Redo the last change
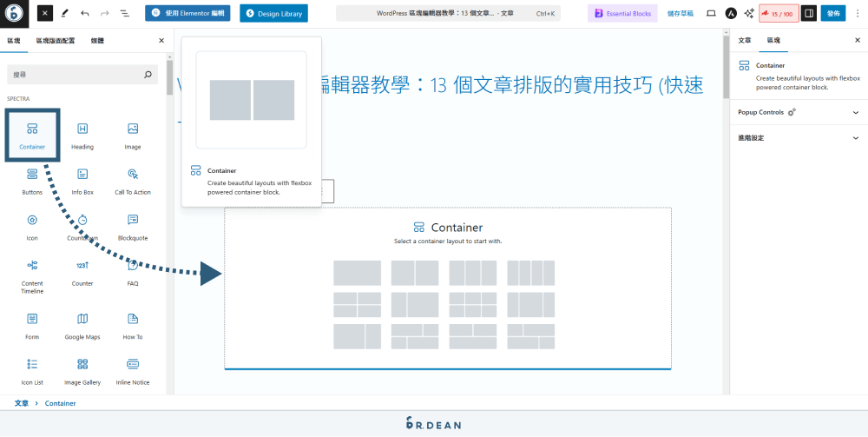868x437 pixels. 105,13
